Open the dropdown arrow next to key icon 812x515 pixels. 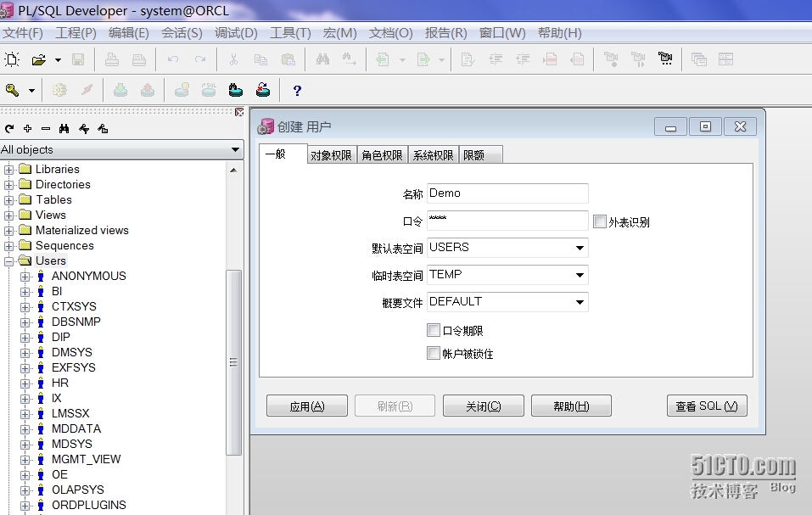point(31,91)
